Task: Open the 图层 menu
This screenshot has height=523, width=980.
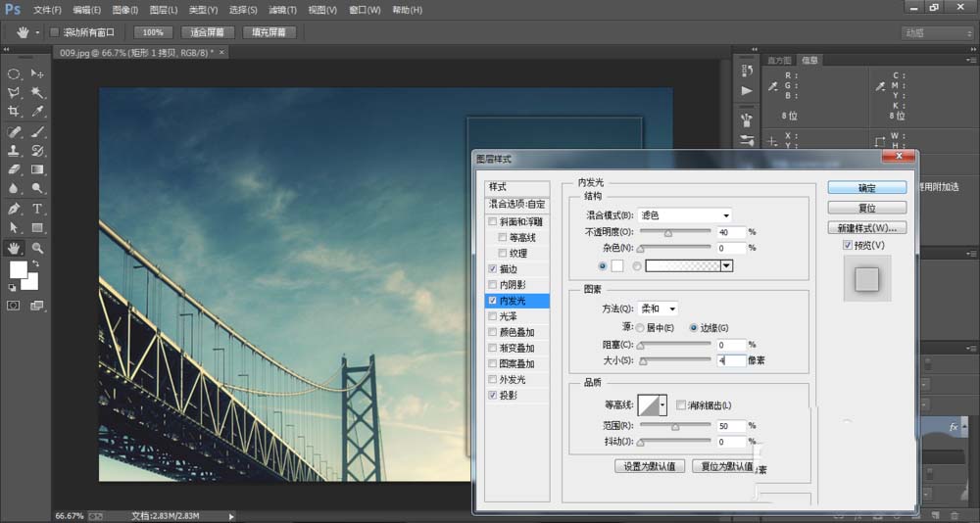Action: click(x=164, y=10)
